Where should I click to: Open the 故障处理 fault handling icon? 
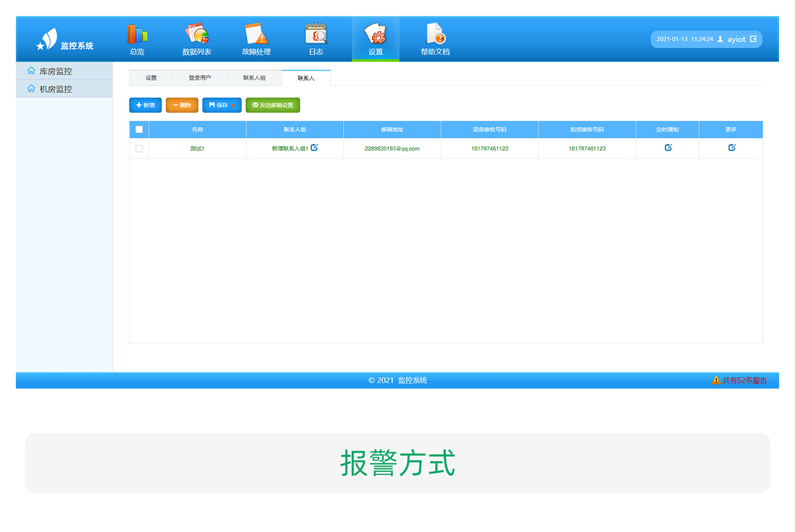(x=256, y=34)
